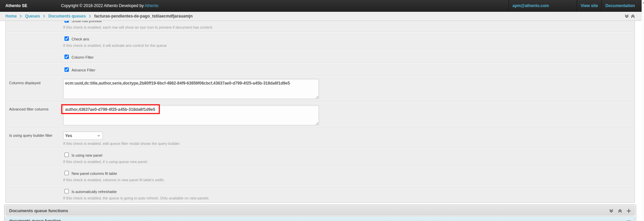This screenshot has height=221, width=644.
Task: Navigate to Documents queues breadcrumb
Action: click(x=67, y=16)
